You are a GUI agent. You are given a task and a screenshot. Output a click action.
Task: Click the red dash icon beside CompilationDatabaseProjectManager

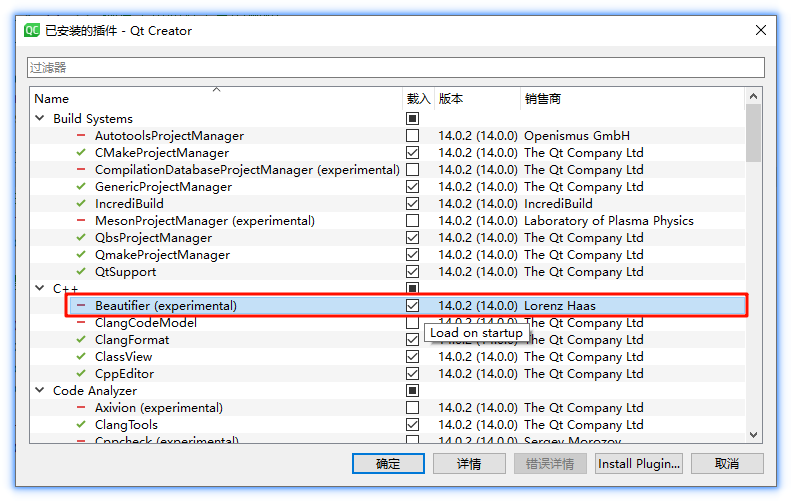tap(81, 169)
